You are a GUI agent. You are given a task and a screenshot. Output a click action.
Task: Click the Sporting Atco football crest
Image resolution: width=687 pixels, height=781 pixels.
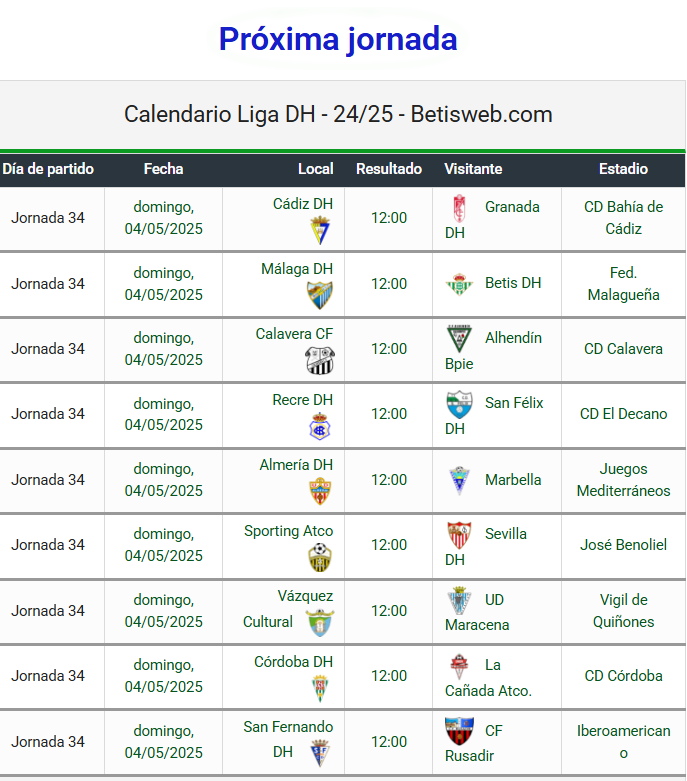pos(320,557)
